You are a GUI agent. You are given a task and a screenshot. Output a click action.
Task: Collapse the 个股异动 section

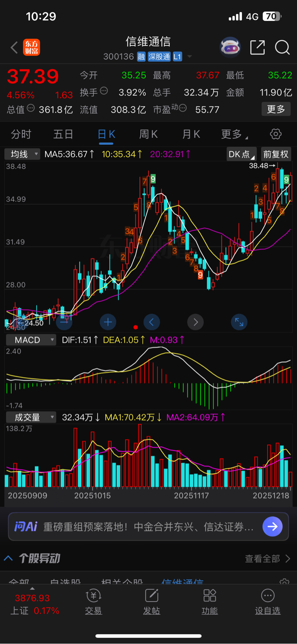(x=8, y=558)
